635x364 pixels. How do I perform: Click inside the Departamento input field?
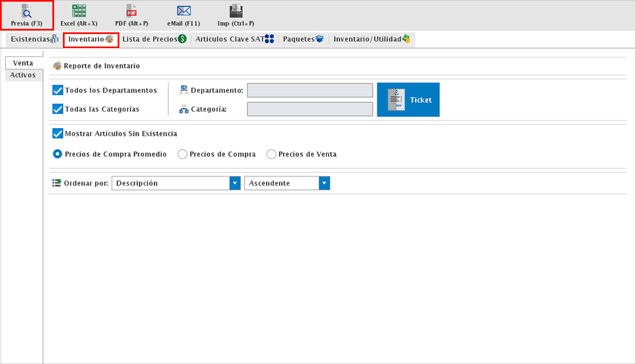click(x=310, y=90)
